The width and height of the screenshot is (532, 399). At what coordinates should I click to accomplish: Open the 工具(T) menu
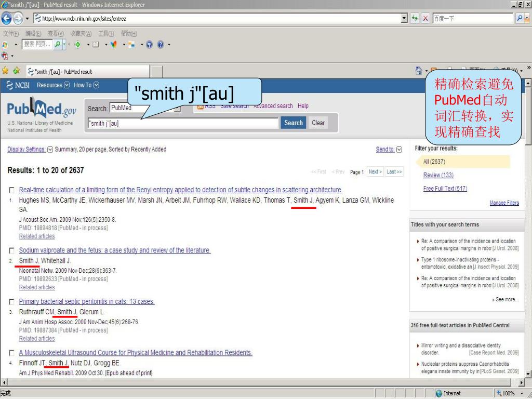(x=106, y=34)
